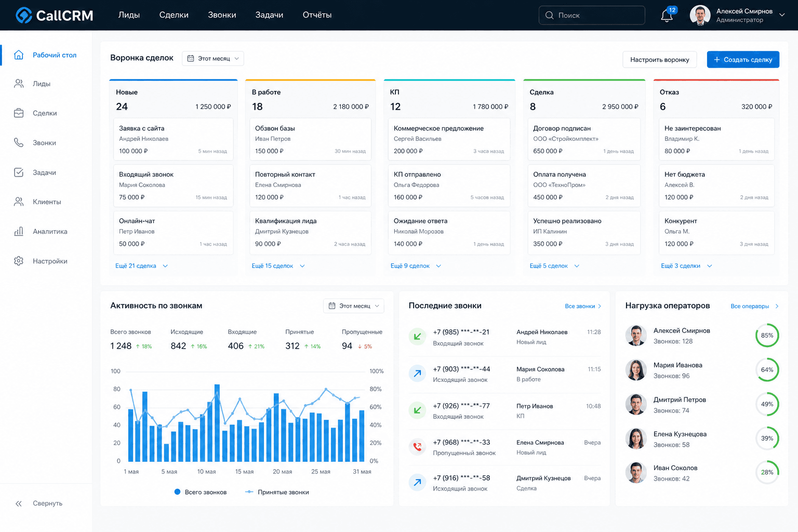Click the Создать сделку button
The height and width of the screenshot is (532, 798).
tap(743, 60)
